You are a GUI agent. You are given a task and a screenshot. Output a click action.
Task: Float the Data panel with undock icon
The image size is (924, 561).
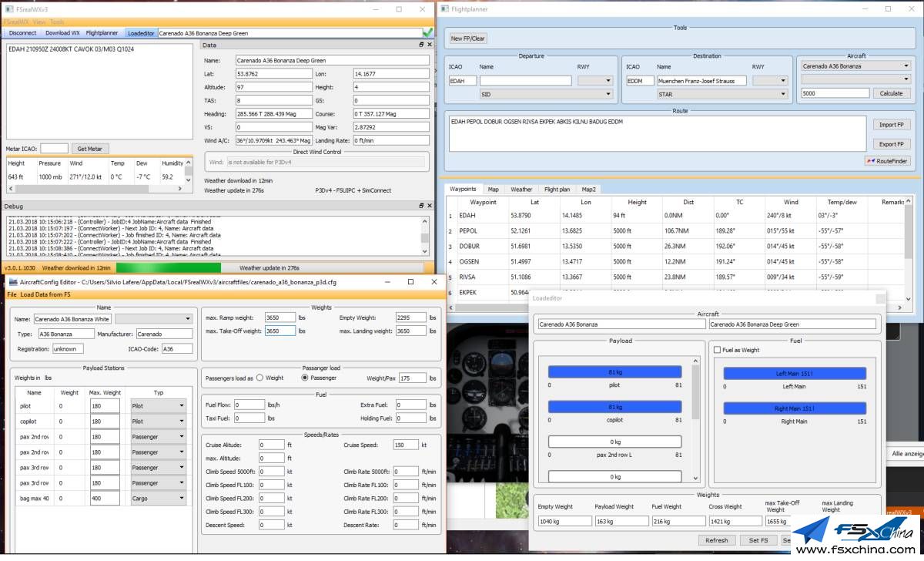[421, 45]
